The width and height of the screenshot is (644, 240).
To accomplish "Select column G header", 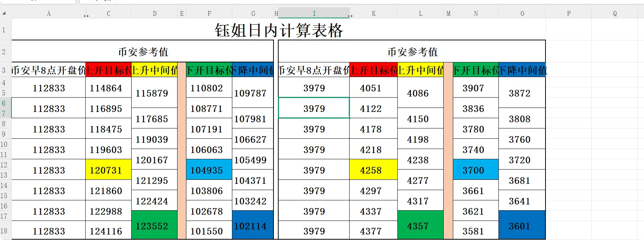I will click(253, 14).
